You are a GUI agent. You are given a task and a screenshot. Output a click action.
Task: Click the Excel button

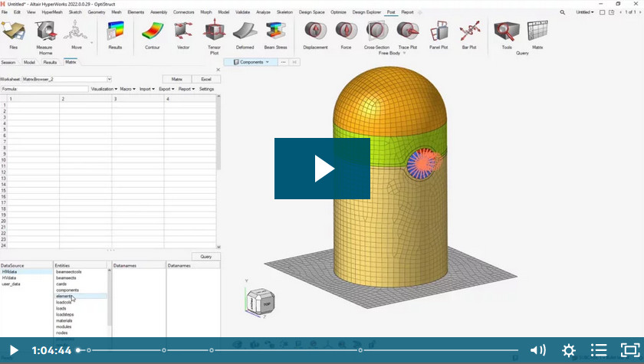[x=205, y=79]
